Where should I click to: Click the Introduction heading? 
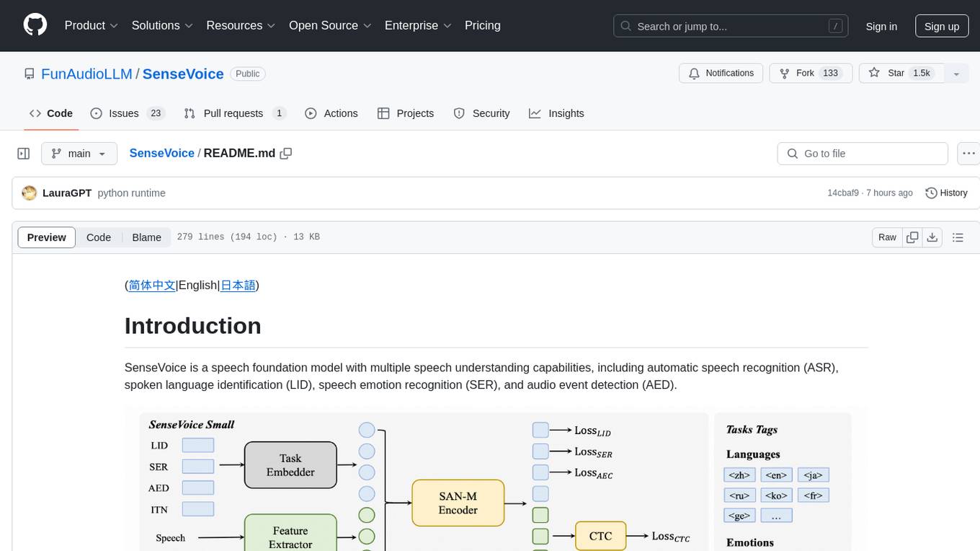pyautogui.click(x=193, y=326)
